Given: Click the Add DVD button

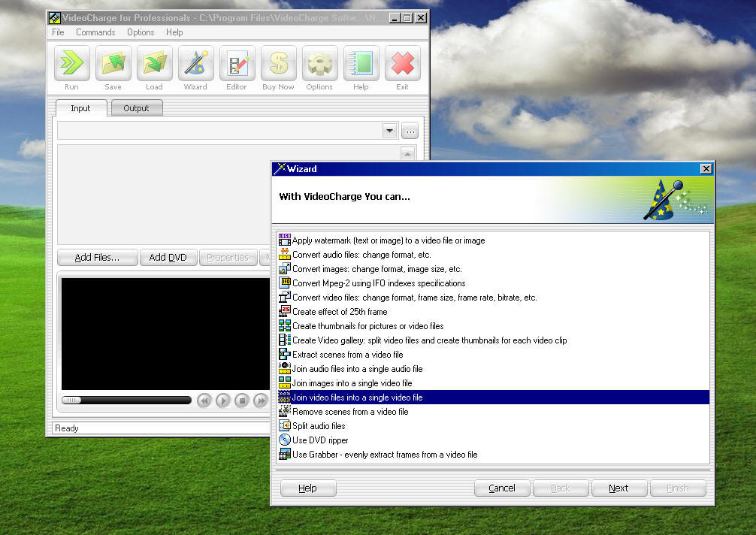Looking at the screenshot, I should 168,258.
